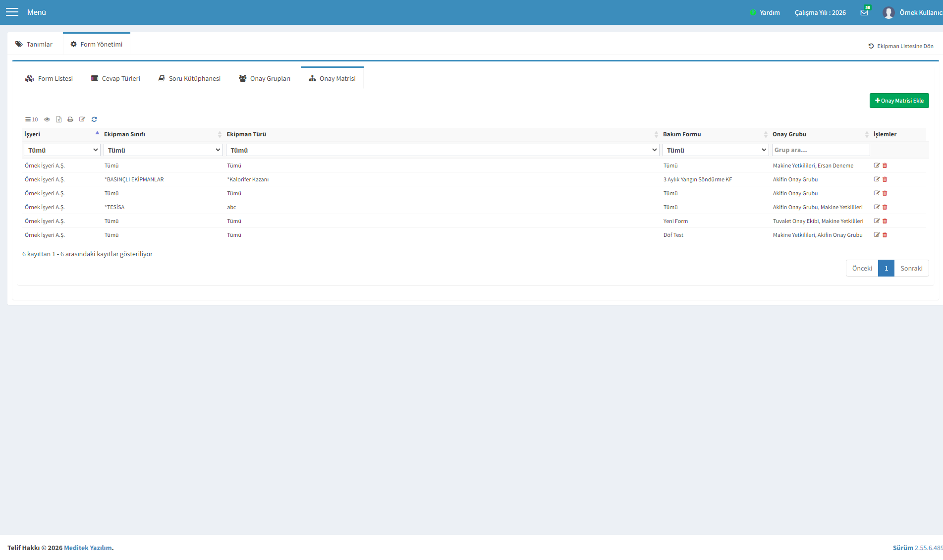Follow the Ekipman Listesine Dön link
Screen dimensions: 943x560
(901, 46)
